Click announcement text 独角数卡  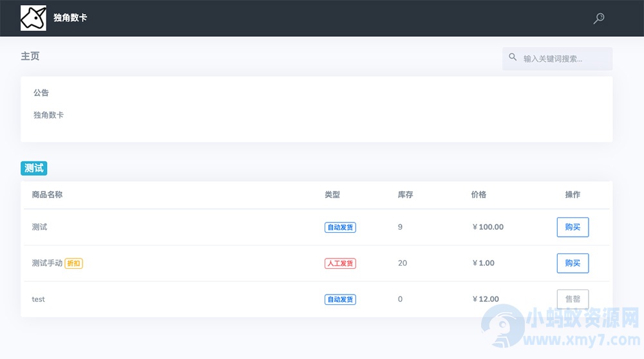[x=48, y=115]
